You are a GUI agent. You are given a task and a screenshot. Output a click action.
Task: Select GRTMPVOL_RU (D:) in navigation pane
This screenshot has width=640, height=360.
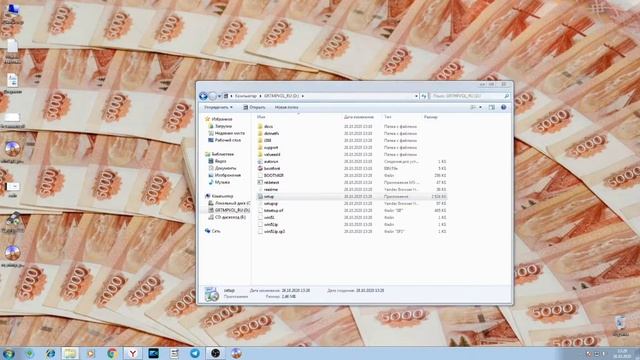click(x=232, y=210)
